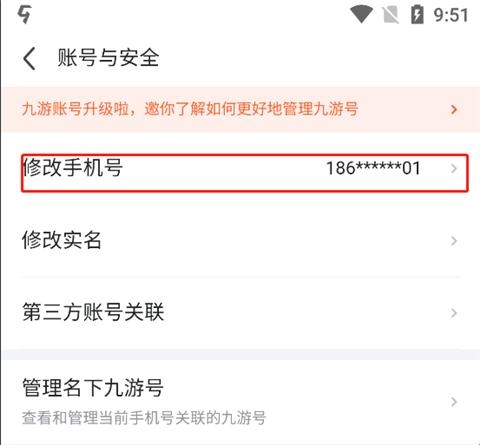The height and width of the screenshot is (445, 480).
Task: Tap the lightning app icon in status bar
Action: (x=25, y=15)
